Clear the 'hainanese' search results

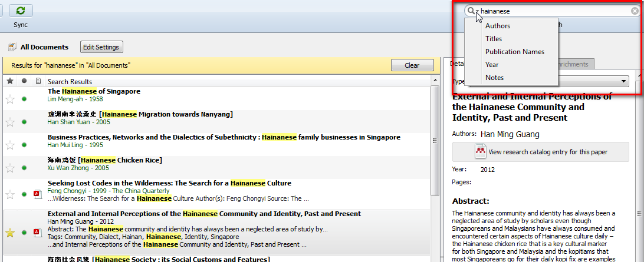(412, 65)
